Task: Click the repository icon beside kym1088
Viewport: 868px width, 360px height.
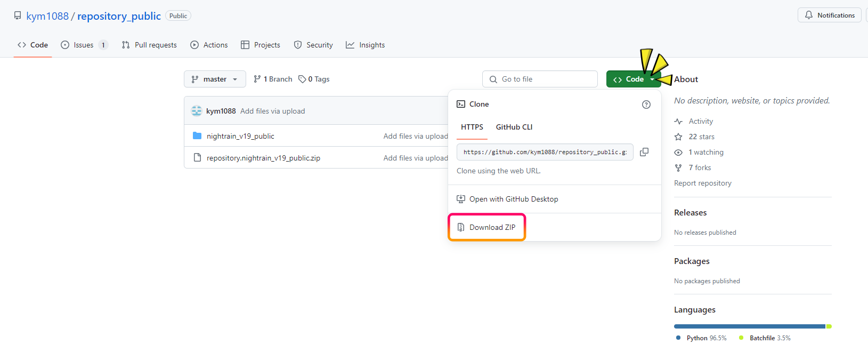Action: tap(18, 15)
